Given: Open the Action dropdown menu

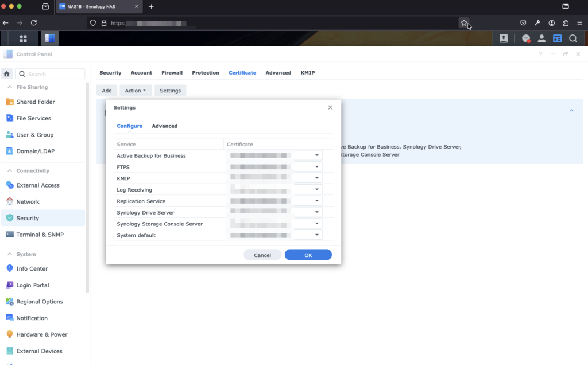Looking at the screenshot, I should click(136, 91).
